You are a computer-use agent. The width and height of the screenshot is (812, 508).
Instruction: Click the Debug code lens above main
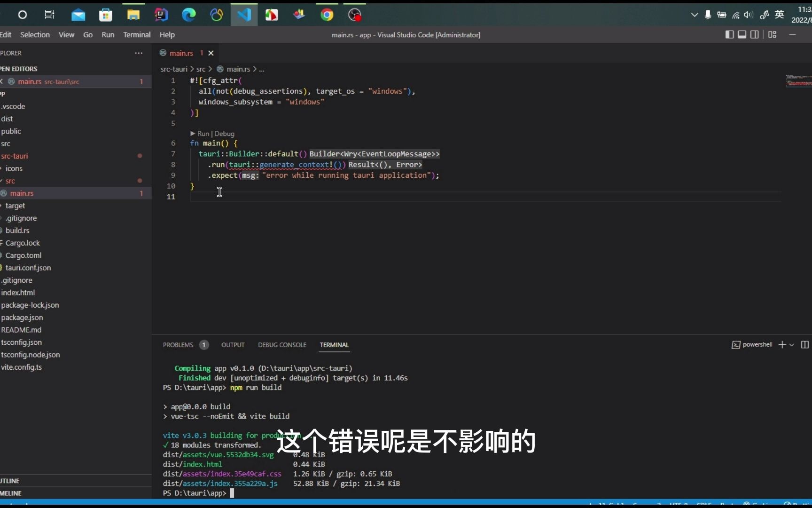(x=224, y=134)
